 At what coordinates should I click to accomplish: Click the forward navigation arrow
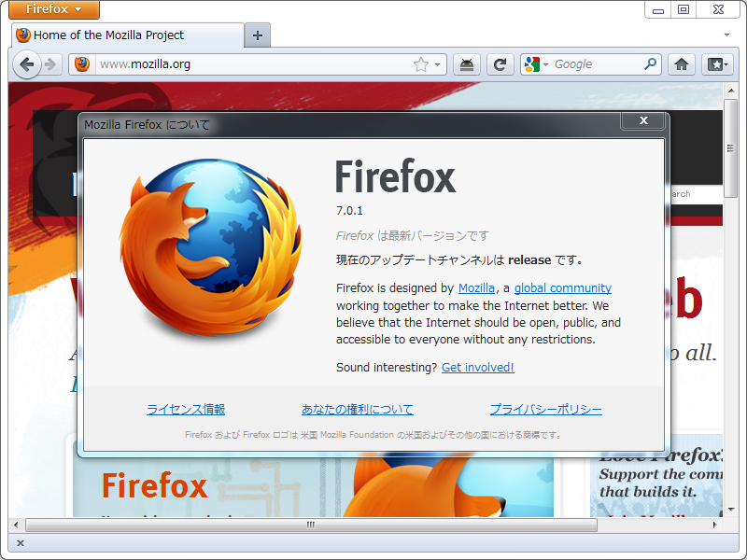(50, 63)
